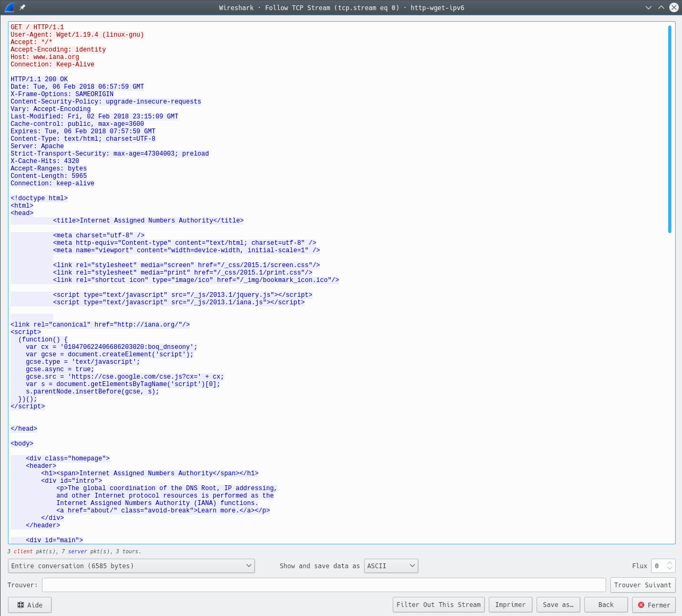Screen dimensions: 682x616
Task: Click the 'GET / HTTP/1.1' request line
Action: pyautogui.click(x=37, y=27)
